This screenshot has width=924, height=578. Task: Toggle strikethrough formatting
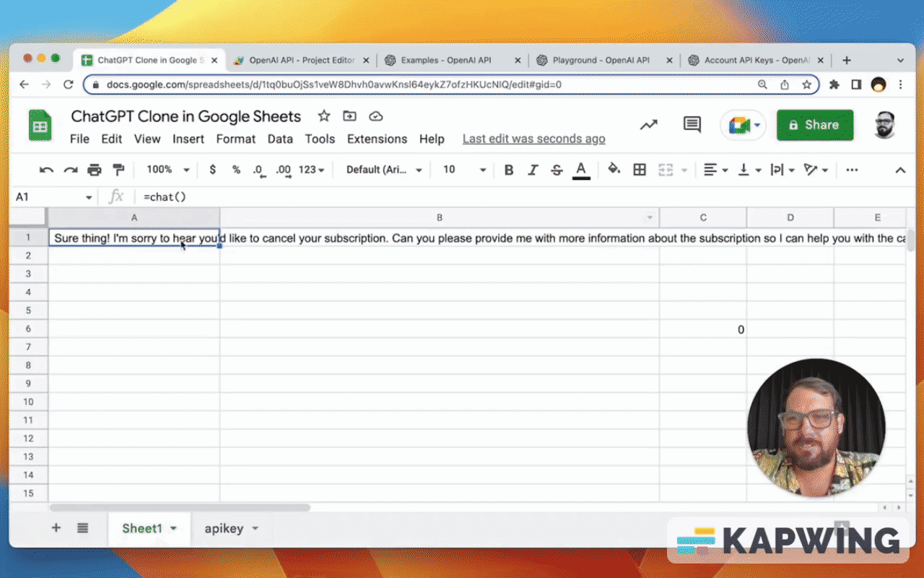(x=557, y=170)
